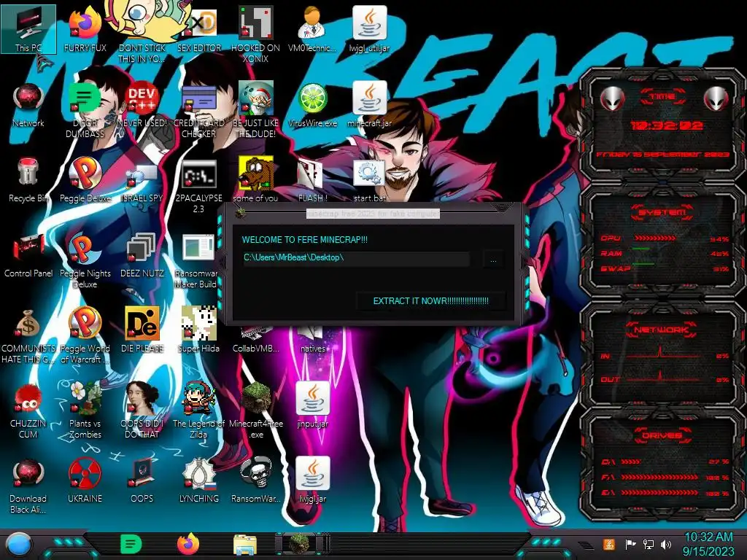
Task: Open Firefox from the taskbar
Action: [188, 545]
